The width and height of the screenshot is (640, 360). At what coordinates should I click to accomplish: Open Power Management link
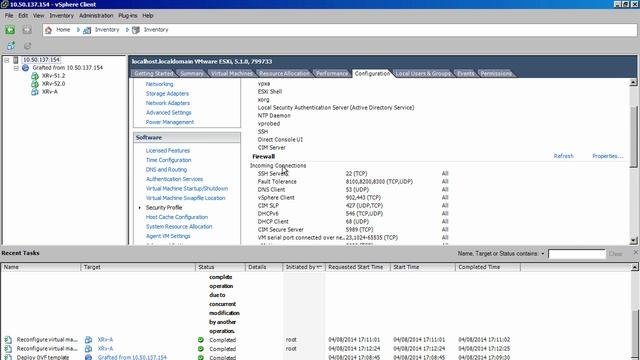tap(170, 122)
